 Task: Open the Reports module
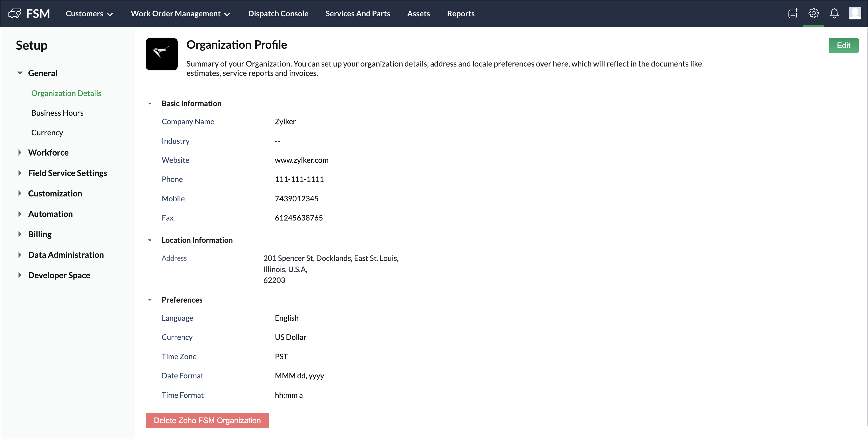461,13
